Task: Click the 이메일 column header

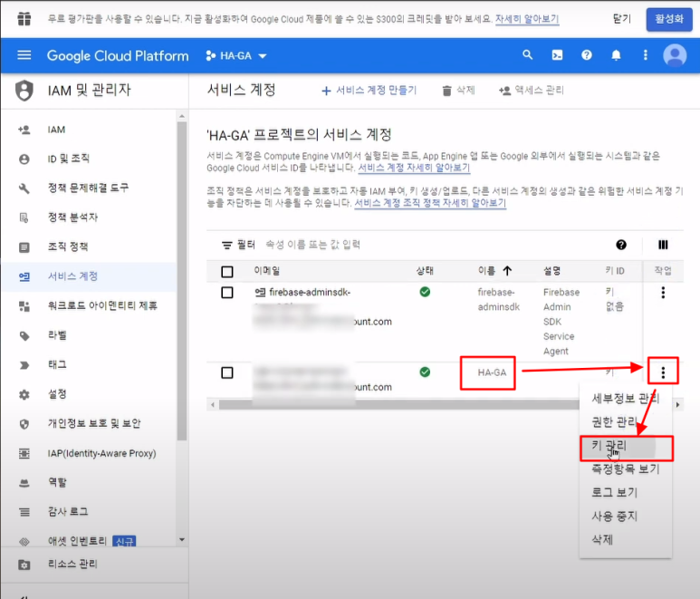Action: coord(267,271)
